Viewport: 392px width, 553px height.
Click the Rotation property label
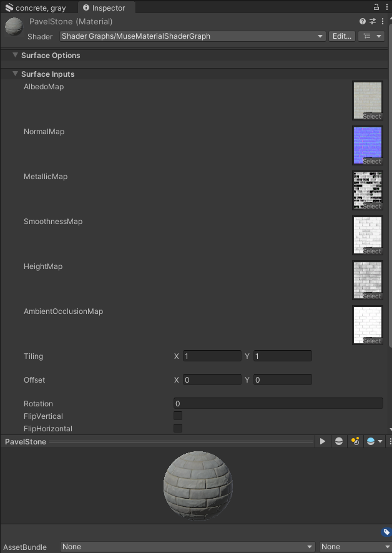point(38,403)
